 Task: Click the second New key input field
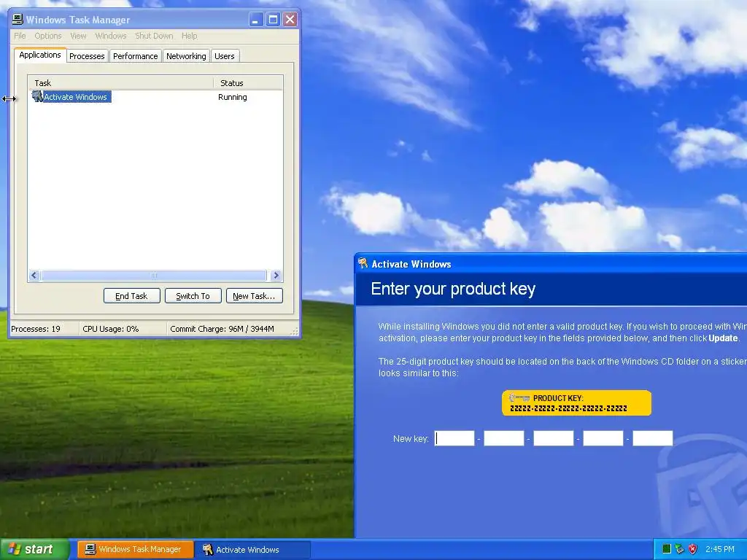click(504, 438)
